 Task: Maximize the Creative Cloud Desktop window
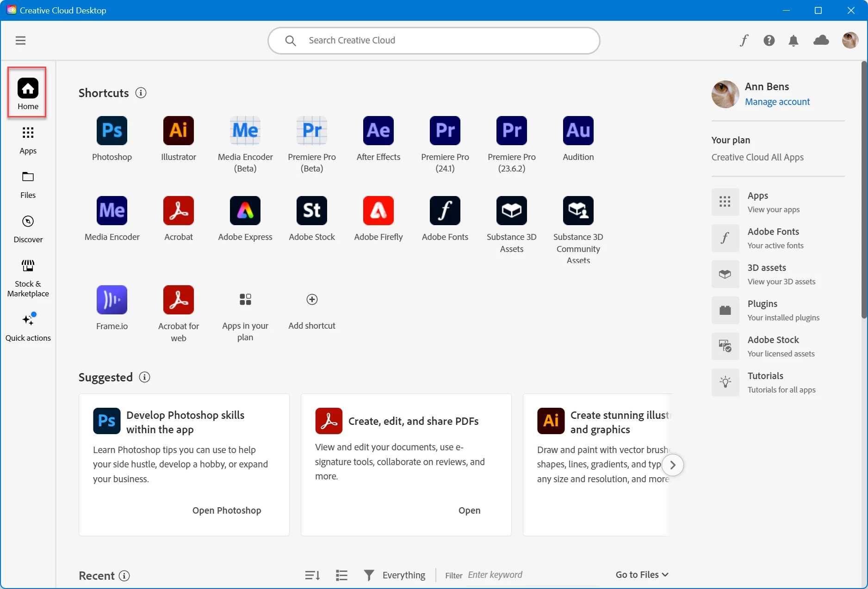click(x=818, y=10)
